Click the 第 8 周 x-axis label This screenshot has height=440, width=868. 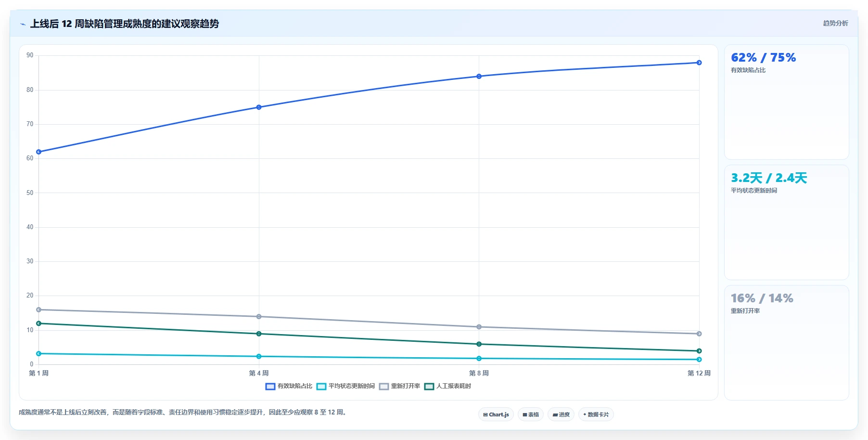[479, 373]
